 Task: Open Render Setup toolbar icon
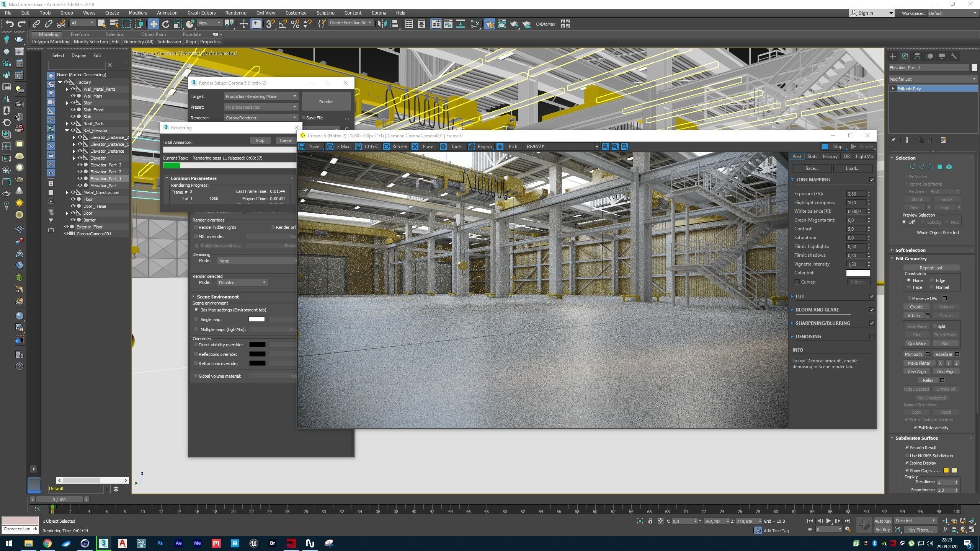coord(489,24)
